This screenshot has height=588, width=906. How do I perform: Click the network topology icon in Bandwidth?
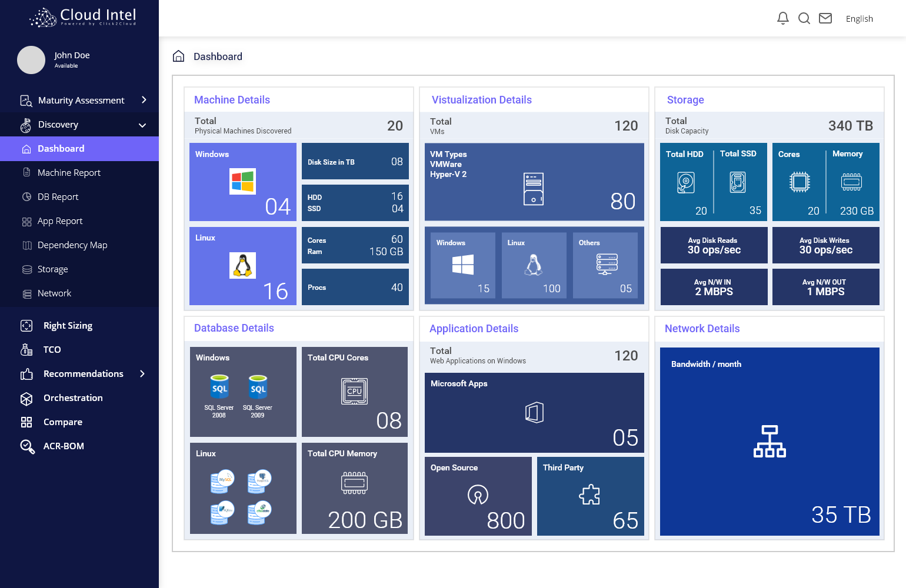770,441
